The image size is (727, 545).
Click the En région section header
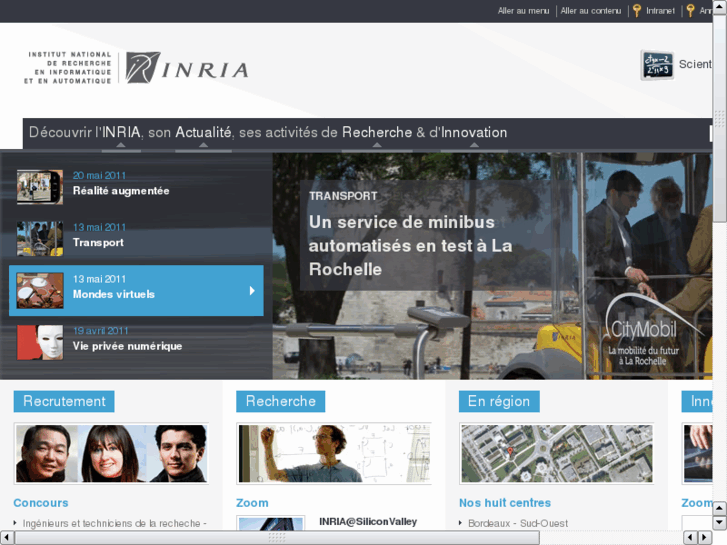pyautogui.click(x=499, y=401)
